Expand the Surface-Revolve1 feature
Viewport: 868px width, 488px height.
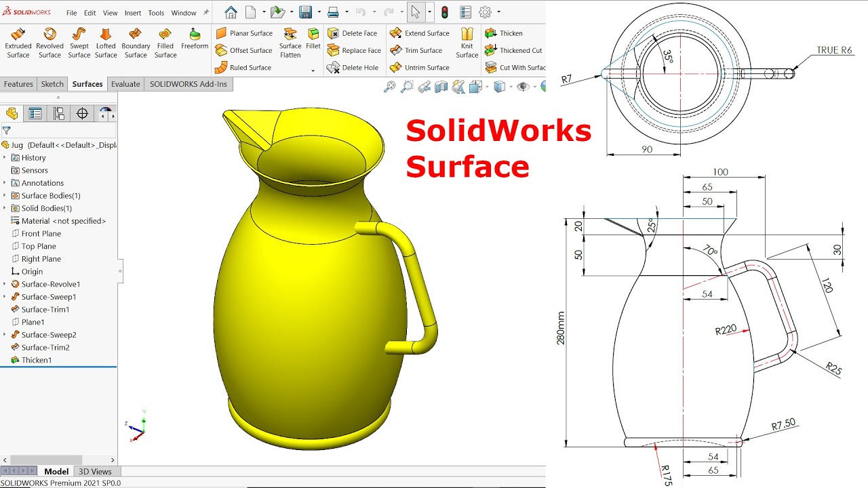(x=5, y=284)
